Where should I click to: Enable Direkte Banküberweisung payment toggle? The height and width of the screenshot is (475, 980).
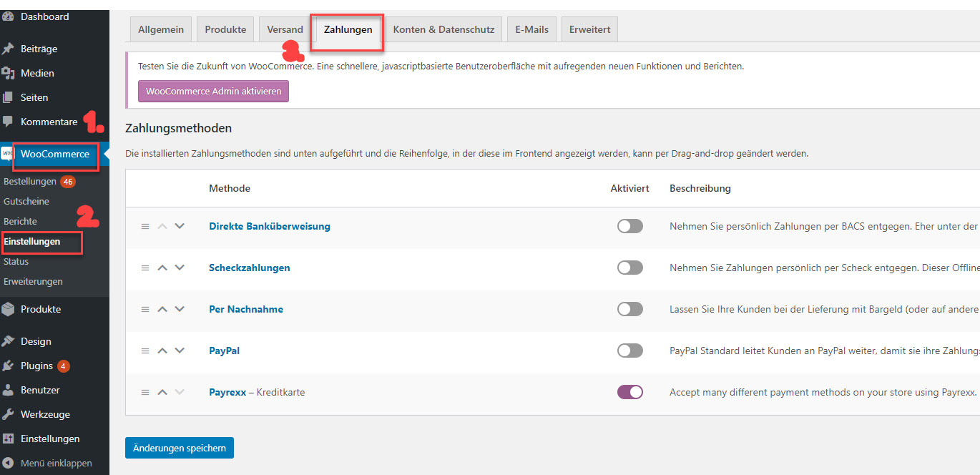click(630, 226)
